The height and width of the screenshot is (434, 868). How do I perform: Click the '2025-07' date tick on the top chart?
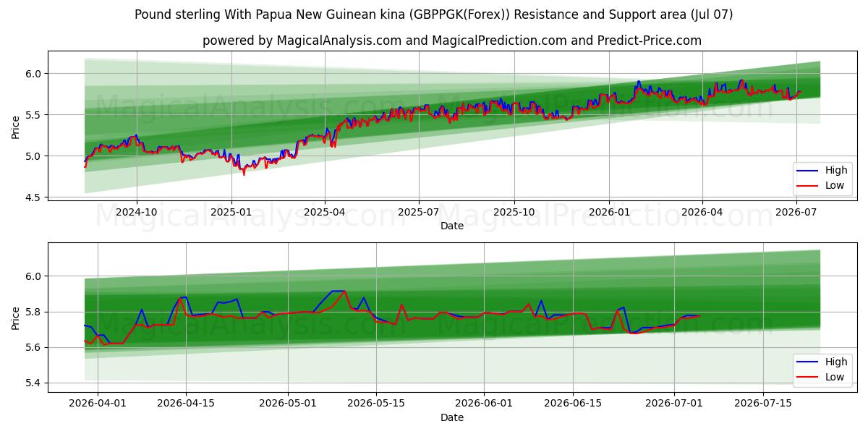pos(419,213)
